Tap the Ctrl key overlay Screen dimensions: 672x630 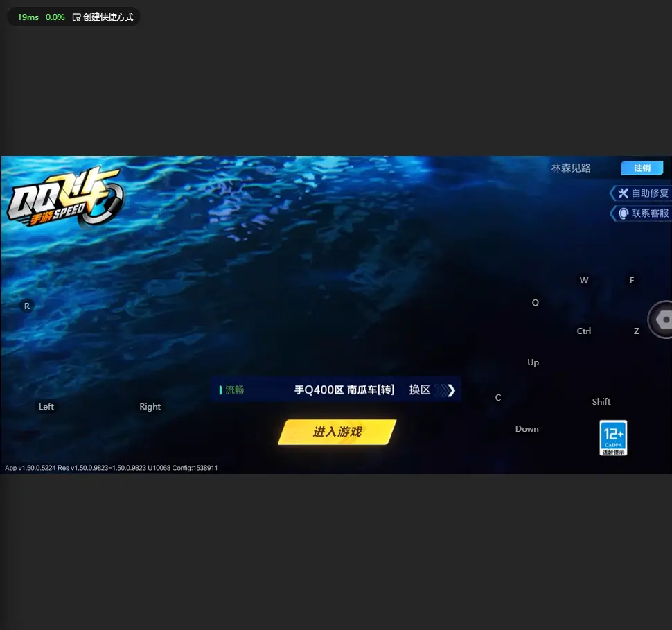click(x=584, y=331)
